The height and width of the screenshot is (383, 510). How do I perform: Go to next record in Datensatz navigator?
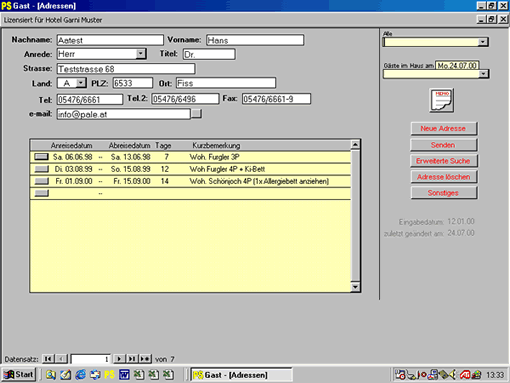coord(119,359)
